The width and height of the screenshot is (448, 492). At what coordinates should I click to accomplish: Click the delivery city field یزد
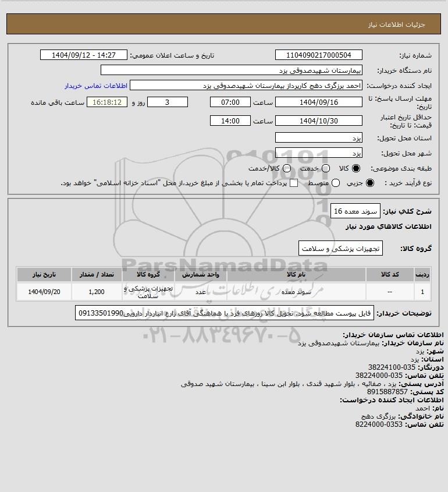318,153
